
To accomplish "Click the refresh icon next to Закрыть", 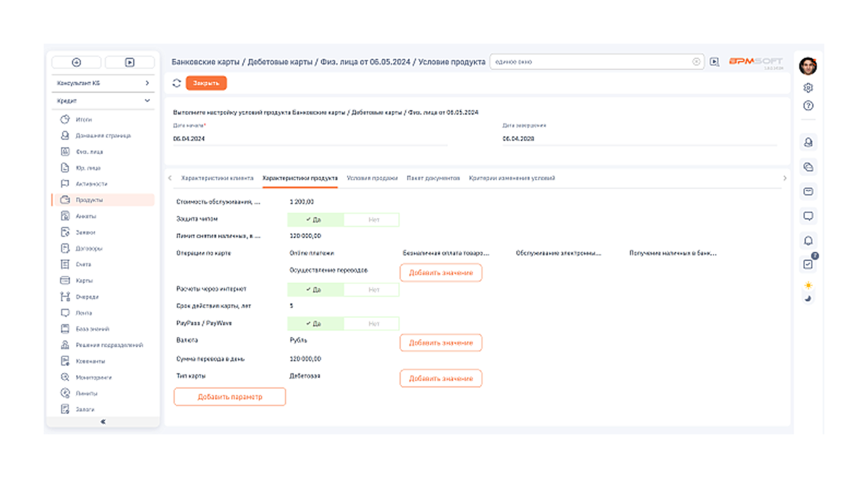I will click(176, 83).
